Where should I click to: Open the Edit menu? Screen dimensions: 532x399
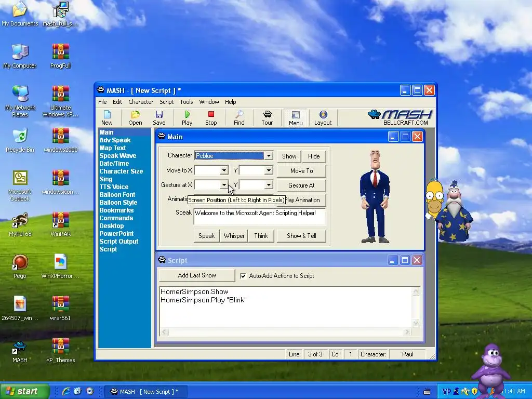[x=117, y=102]
